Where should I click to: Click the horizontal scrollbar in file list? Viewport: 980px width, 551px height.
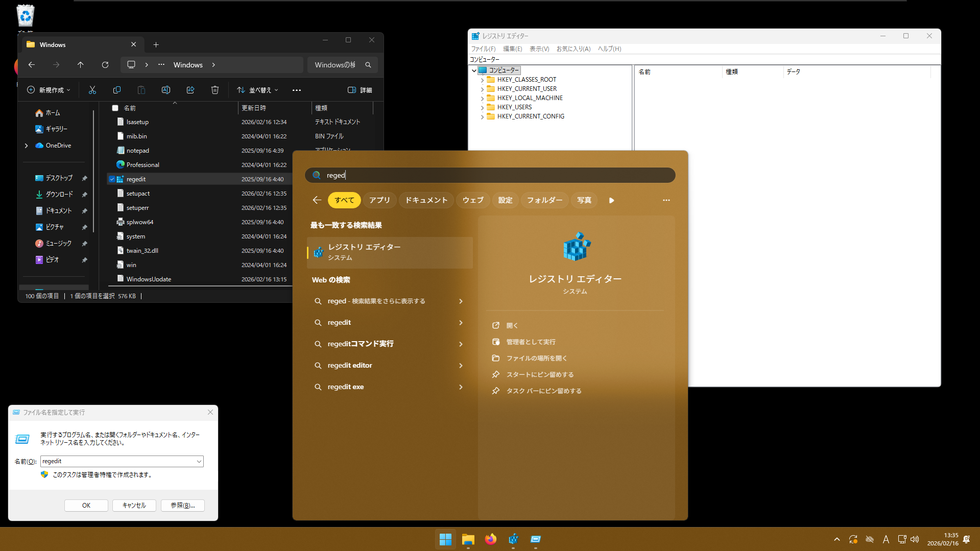pyautogui.click(x=199, y=286)
